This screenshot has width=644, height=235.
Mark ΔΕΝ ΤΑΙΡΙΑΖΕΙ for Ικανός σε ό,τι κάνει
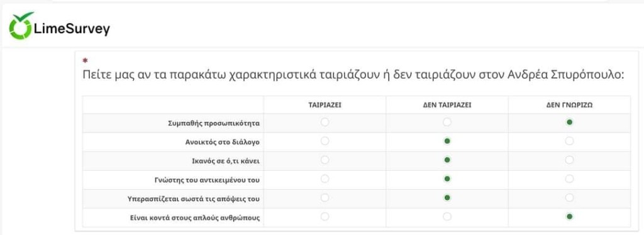(x=447, y=160)
